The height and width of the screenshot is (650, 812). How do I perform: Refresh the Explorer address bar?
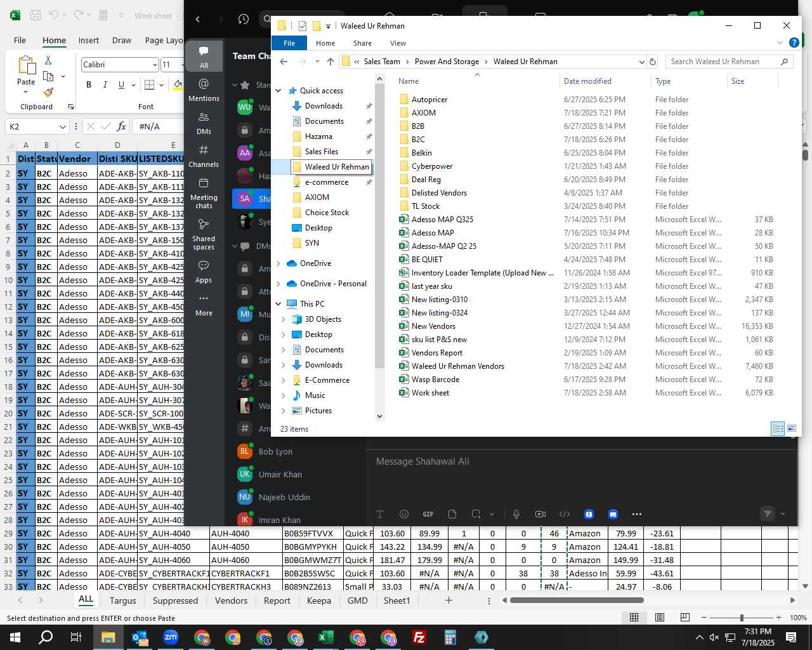(653, 62)
